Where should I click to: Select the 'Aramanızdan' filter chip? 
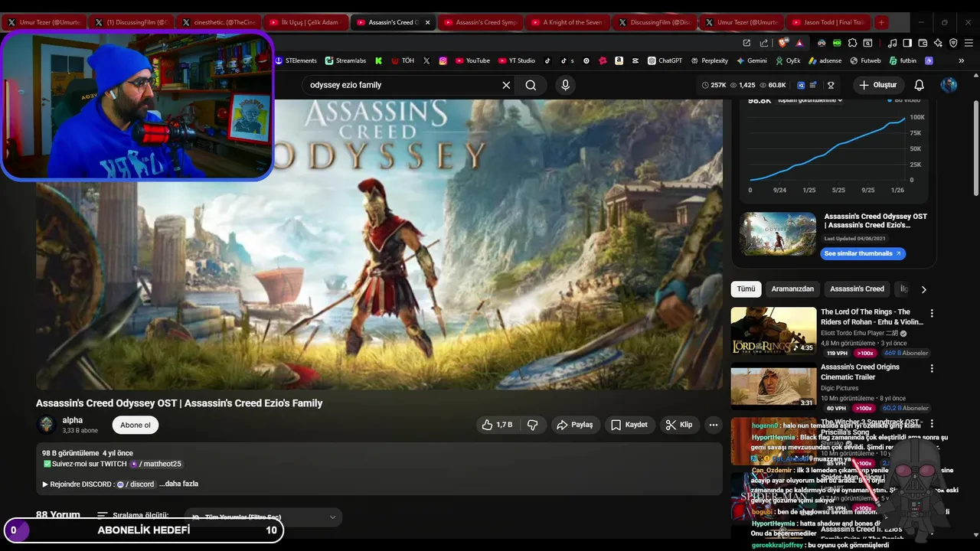[x=792, y=289]
